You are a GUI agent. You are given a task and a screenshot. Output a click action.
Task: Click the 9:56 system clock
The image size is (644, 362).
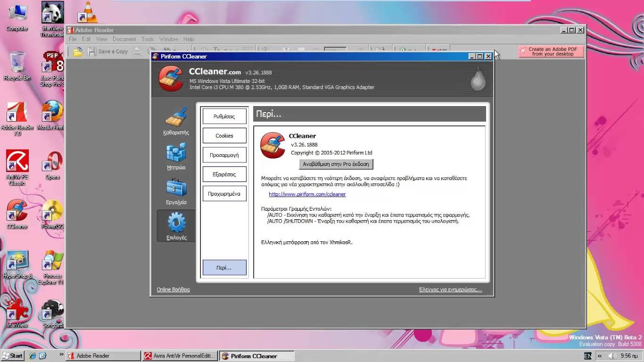[x=629, y=356]
